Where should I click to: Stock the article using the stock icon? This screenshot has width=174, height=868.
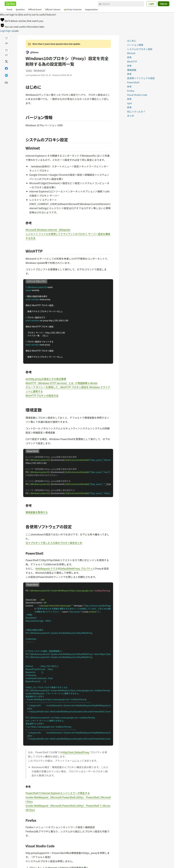pyautogui.click(x=6, y=50)
